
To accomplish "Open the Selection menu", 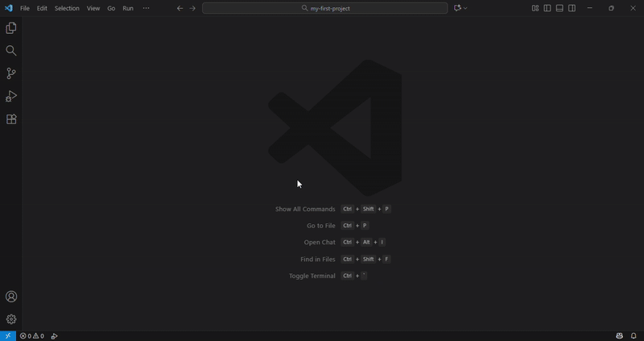I will 67,8.
